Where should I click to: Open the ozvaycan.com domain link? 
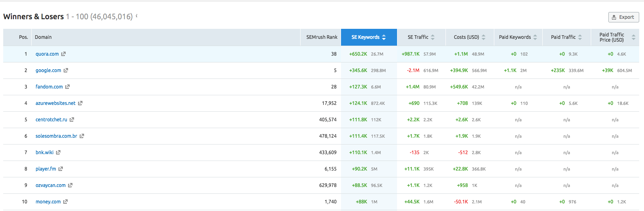click(50, 185)
